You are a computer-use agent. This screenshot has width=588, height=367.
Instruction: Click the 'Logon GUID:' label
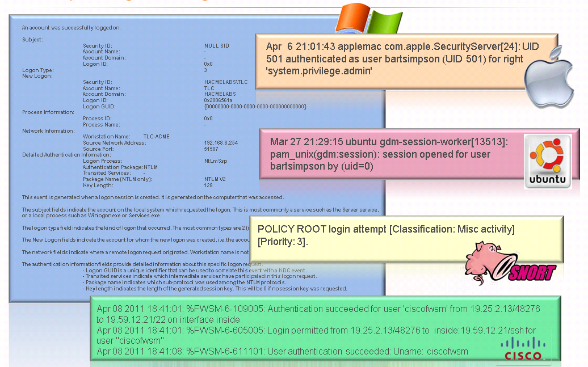(x=99, y=107)
